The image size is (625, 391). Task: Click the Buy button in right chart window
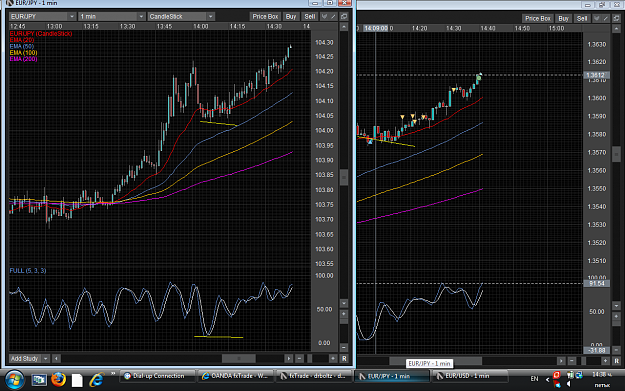coord(563,18)
